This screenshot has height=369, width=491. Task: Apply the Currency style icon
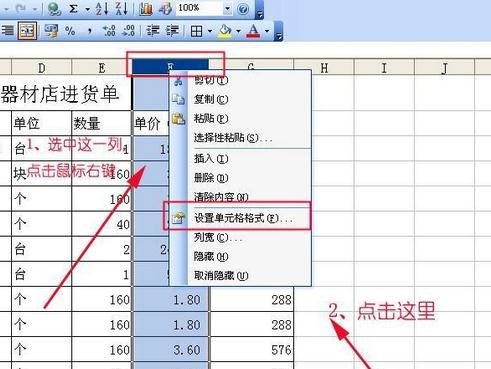51,31
